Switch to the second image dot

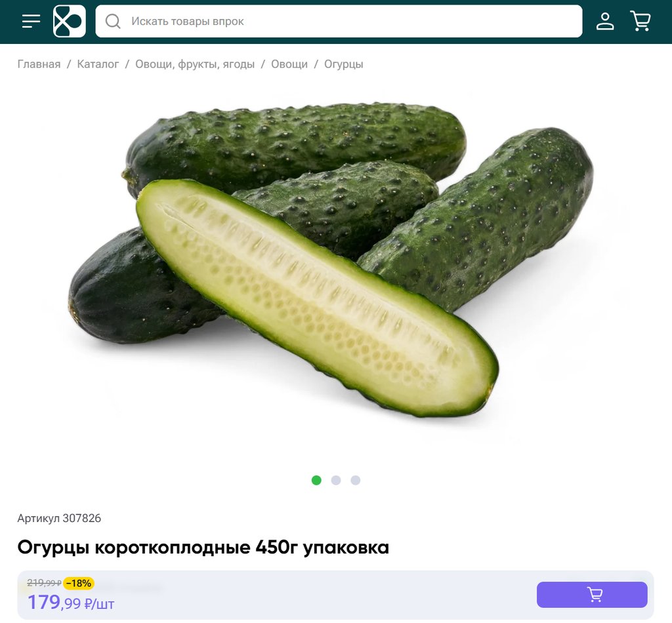[x=336, y=481]
